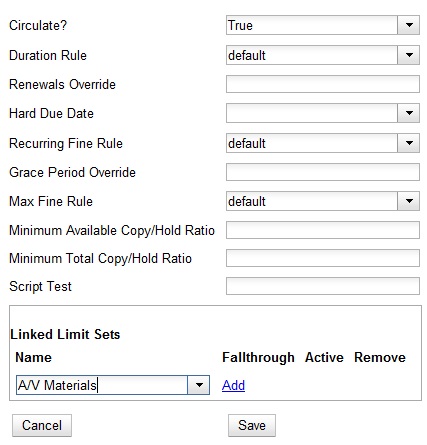
Task: Click the Duration Rule label
Action: [x=48, y=55]
